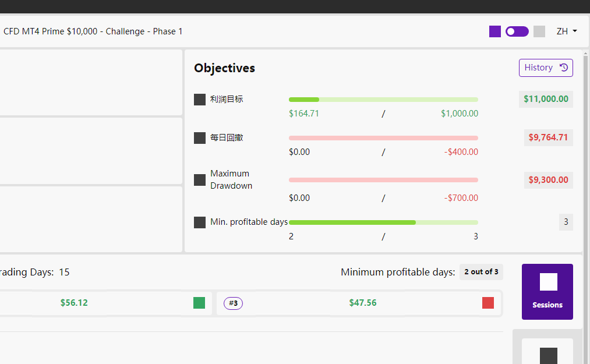The width and height of the screenshot is (590, 364).
Task: Open the ZH language dropdown
Action: 567,31
